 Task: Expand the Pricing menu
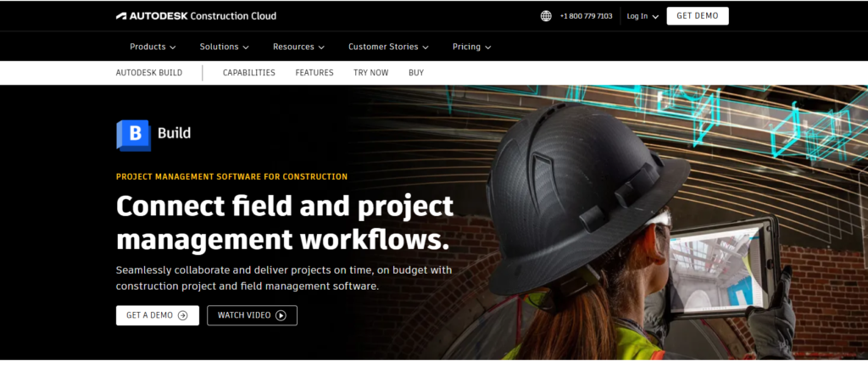(x=471, y=47)
